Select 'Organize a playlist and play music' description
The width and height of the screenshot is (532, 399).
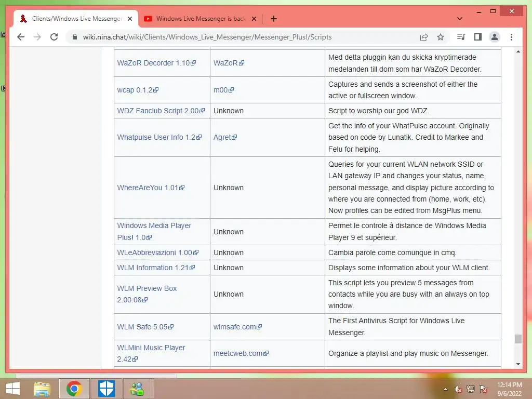coord(408,353)
